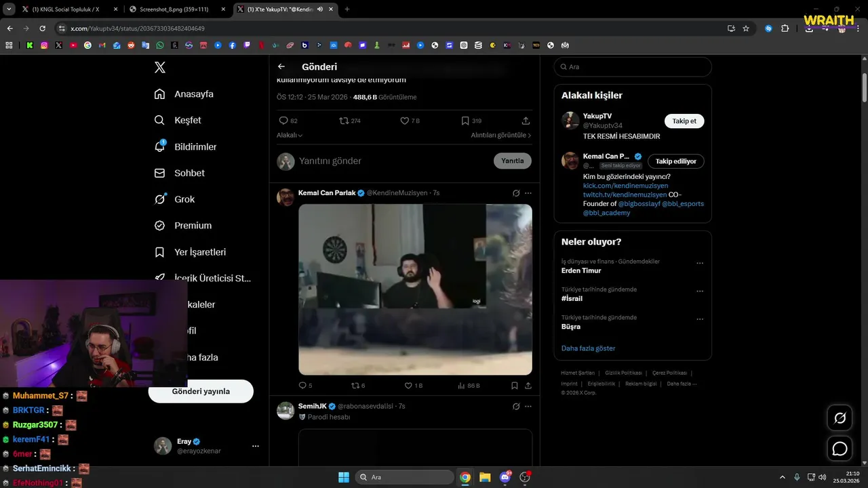Open more options for Erden Timur trend
868x488 pixels.
700,263
